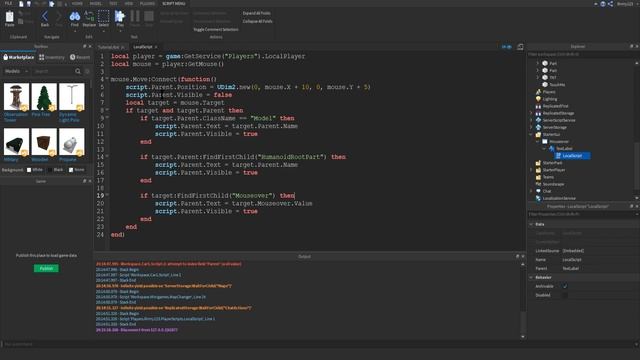The image size is (640, 360).
Task: Click the StarterPack icon in Explorer
Action: tap(538, 163)
